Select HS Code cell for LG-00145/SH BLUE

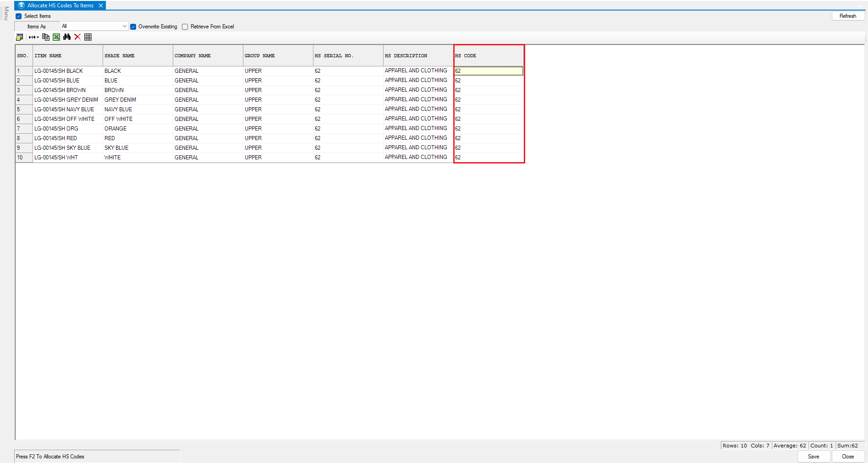click(489, 81)
